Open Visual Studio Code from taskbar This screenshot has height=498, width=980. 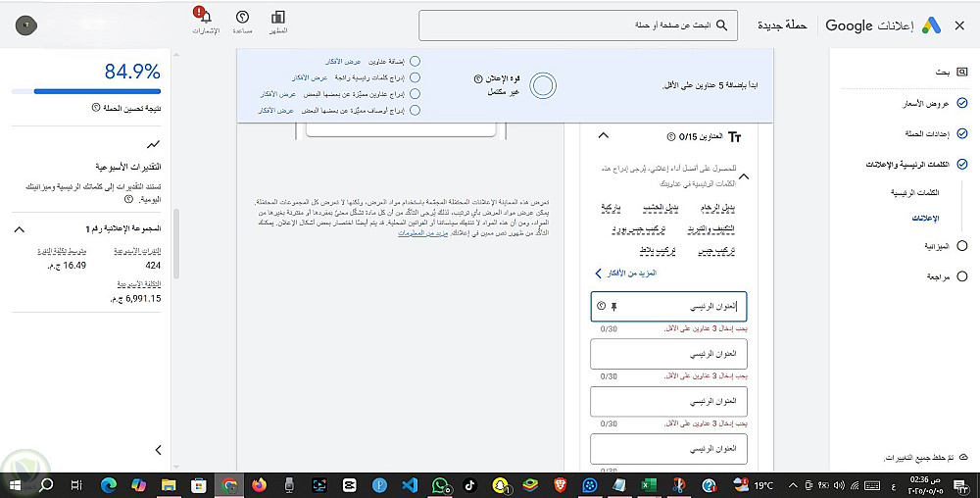[410, 485]
